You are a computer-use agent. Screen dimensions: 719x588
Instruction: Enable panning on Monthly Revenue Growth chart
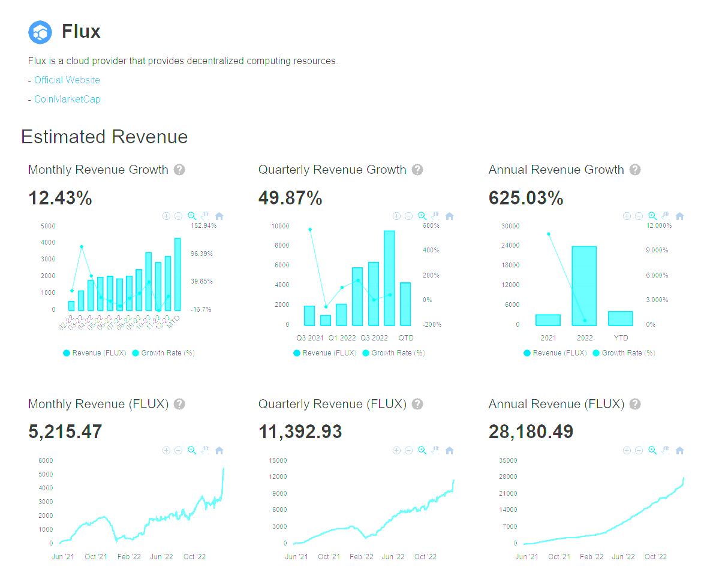coord(205,215)
